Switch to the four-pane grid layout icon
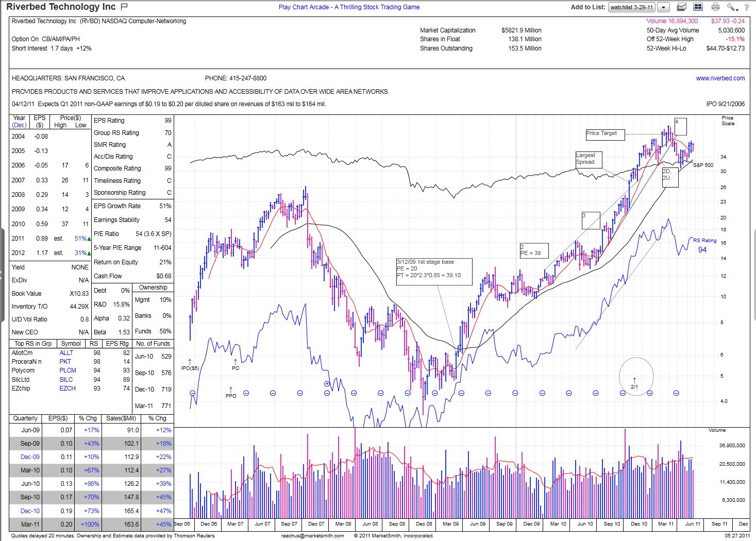Viewport: 756px width, 541px height. pos(698,7)
